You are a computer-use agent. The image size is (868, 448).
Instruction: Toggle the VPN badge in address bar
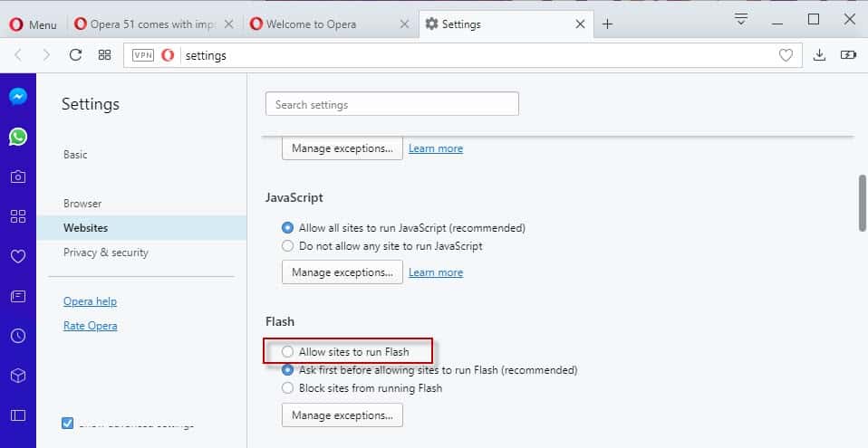pos(143,55)
